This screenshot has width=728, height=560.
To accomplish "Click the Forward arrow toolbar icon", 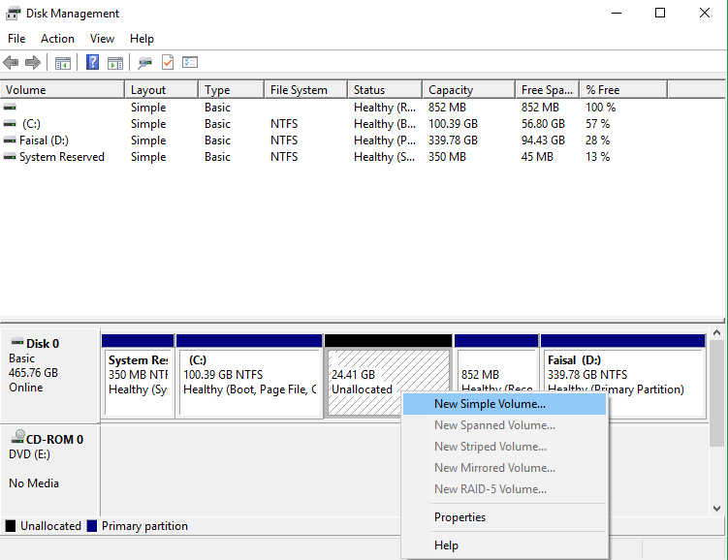I will (32, 63).
